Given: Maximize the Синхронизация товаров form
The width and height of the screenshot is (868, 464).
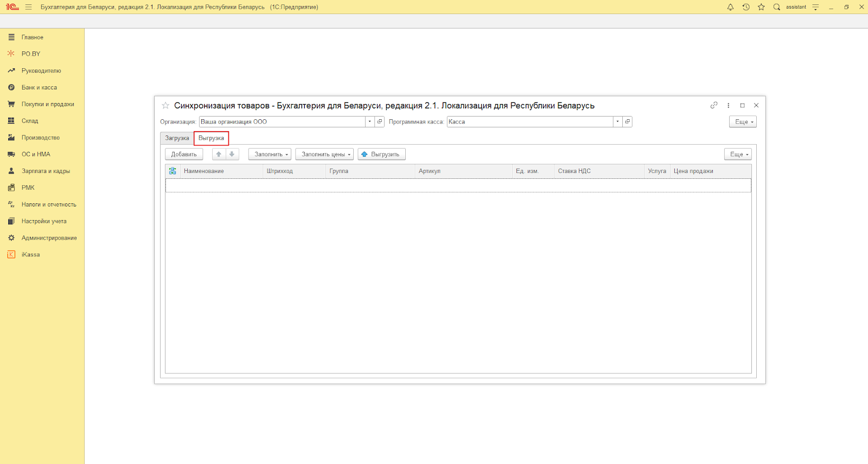Looking at the screenshot, I should [x=742, y=105].
